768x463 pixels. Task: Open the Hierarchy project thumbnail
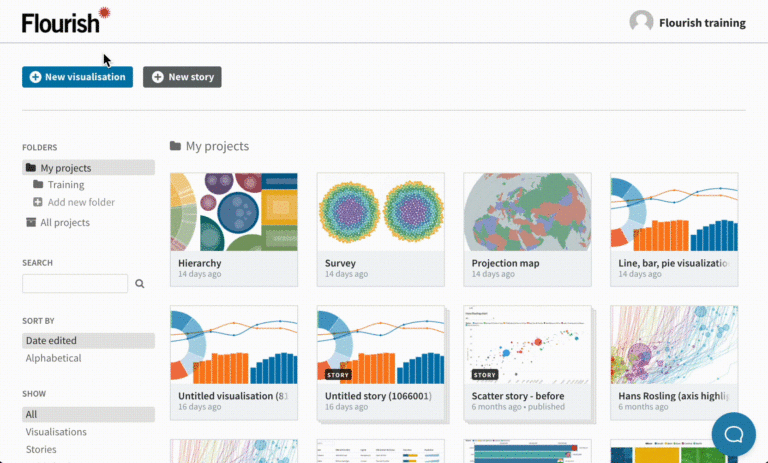click(x=234, y=212)
